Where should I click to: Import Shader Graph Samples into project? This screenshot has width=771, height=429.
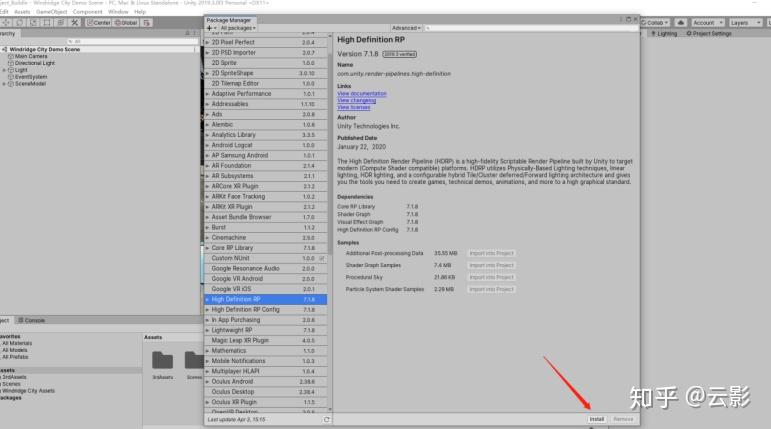click(491, 265)
